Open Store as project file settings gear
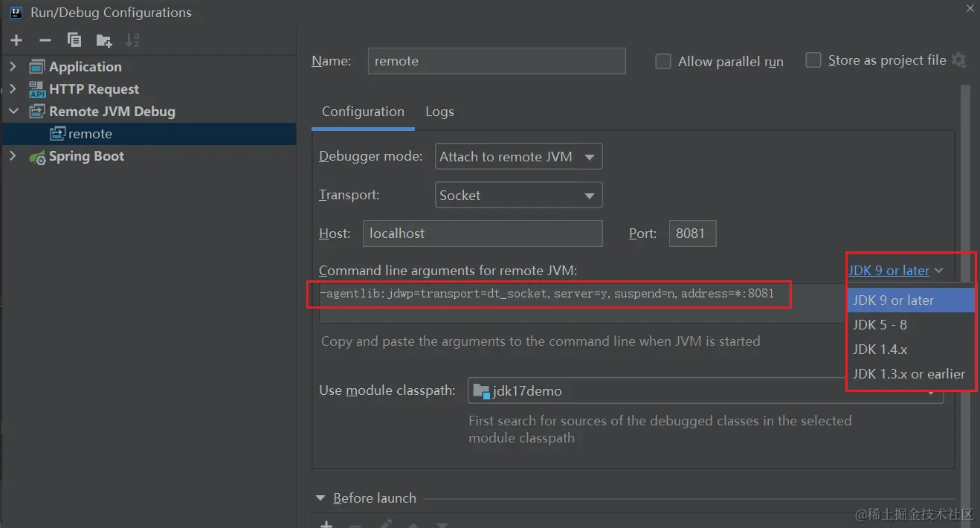980x528 pixels. [x=958, y=60]
